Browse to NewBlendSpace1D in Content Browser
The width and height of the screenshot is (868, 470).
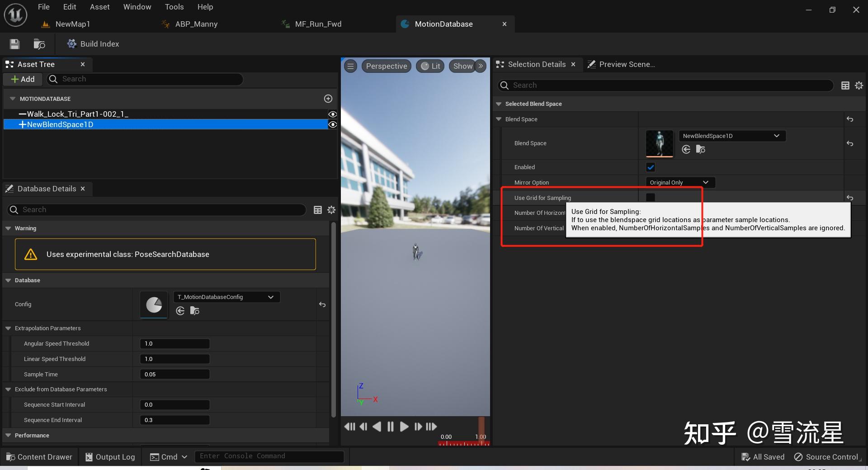click(701, 149)
